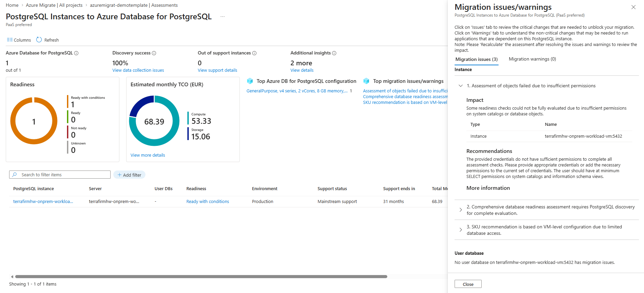Viewport: 644px width, 293px height.
Task: Open 'SKU recommendation is based on VM-level' link
Action: click(405, 103)
